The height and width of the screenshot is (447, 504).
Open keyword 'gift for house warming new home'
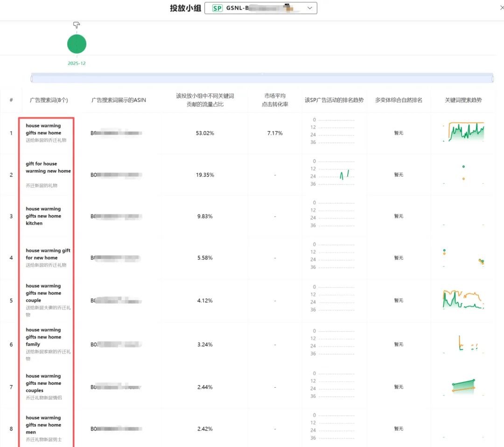coord(48,167)
